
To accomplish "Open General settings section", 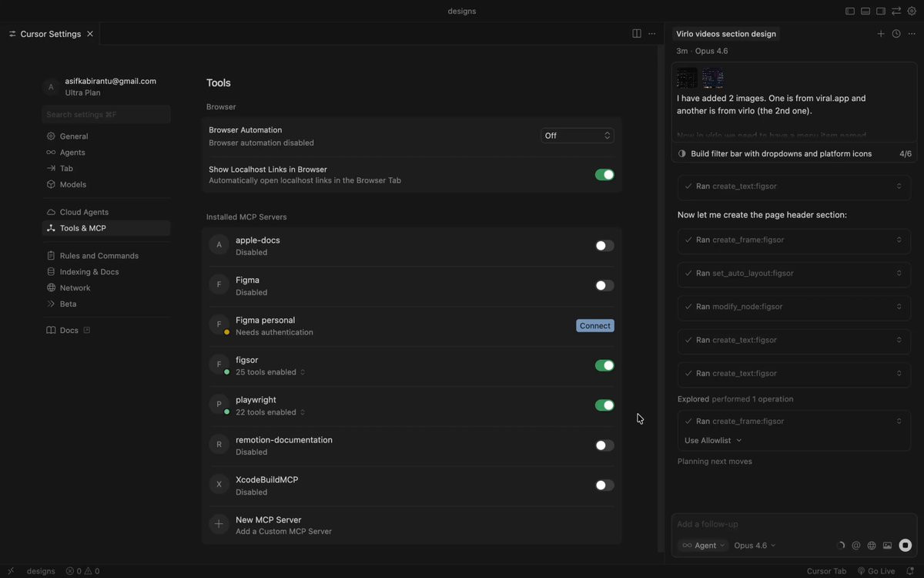I will pos(106,136).
